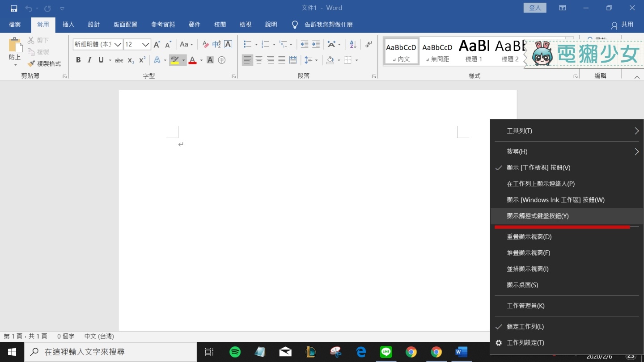
Task: Open font name dropdown 新細明體
Action: pyautogui.click(x=118, y=44)
